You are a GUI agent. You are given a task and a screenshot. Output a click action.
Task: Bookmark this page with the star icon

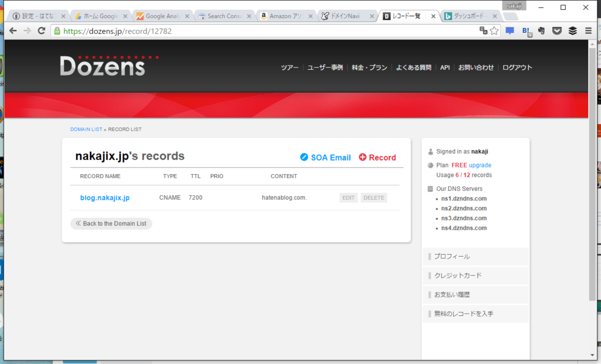tap(494, 31)
